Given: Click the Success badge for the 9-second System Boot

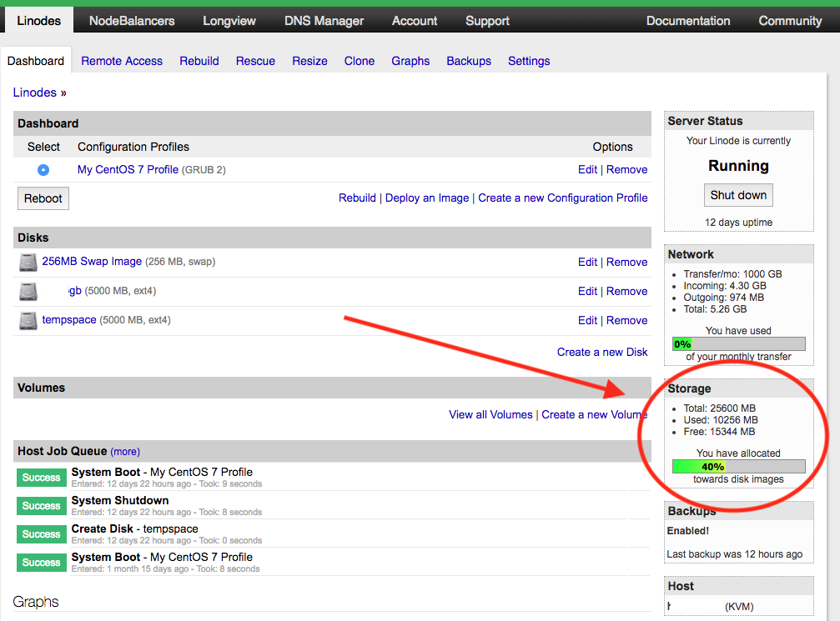Looking at the screenshot, I should 41,478.
